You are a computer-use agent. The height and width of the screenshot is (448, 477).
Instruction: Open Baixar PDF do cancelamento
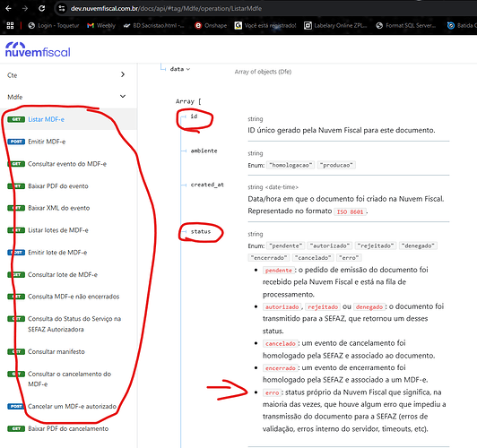pos(68,428)
